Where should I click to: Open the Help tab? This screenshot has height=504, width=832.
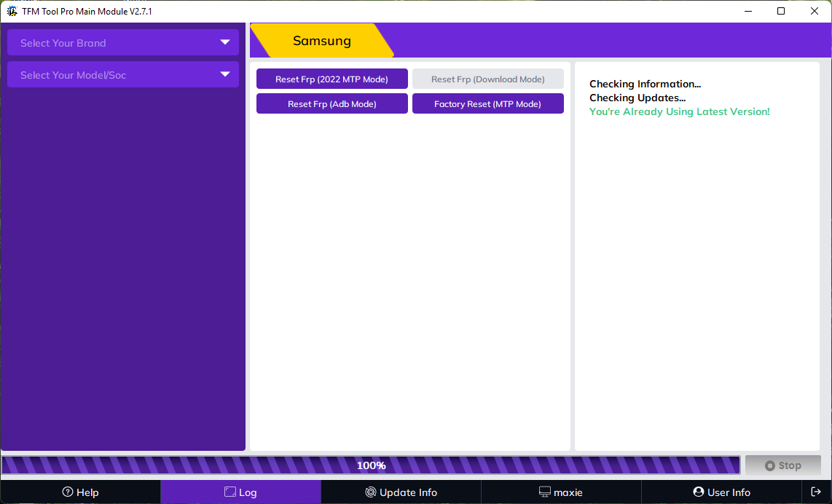point(81,492)
